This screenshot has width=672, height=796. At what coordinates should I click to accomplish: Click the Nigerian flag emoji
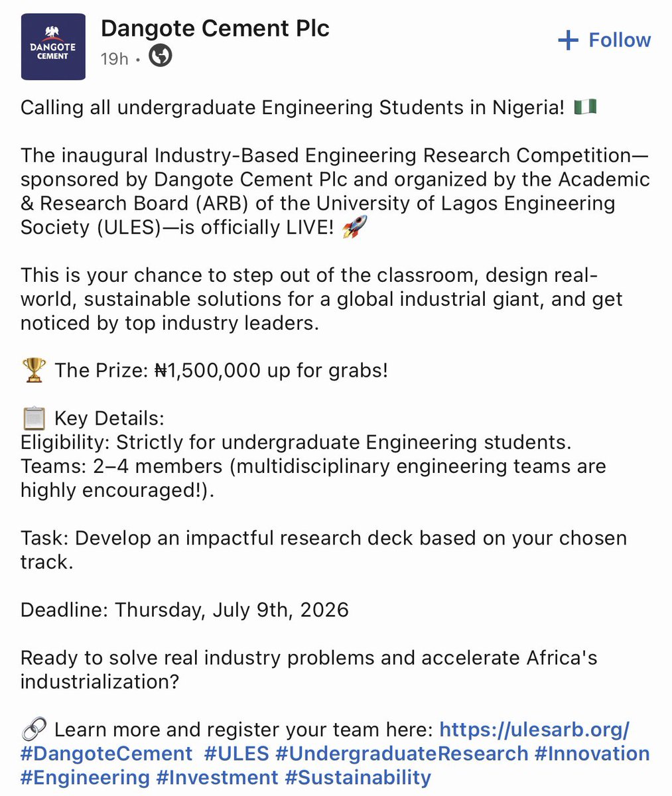coord(585,106)
